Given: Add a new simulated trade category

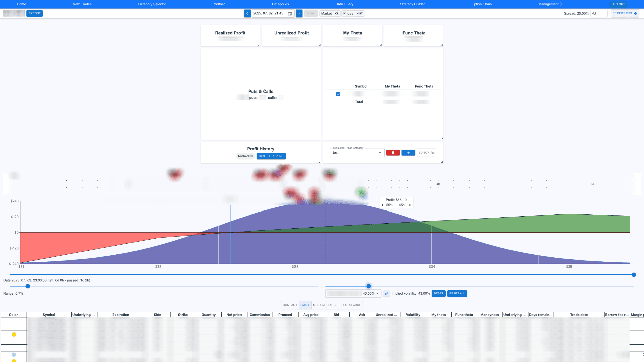Looking at the screenshot, I should tap(408, 153).
